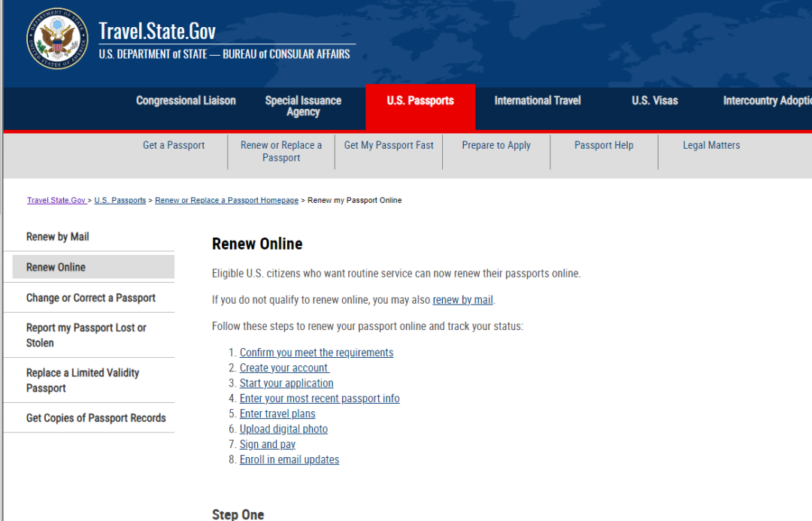
Task: Jump to Confirm you meet the requirements
Action: 317,353
